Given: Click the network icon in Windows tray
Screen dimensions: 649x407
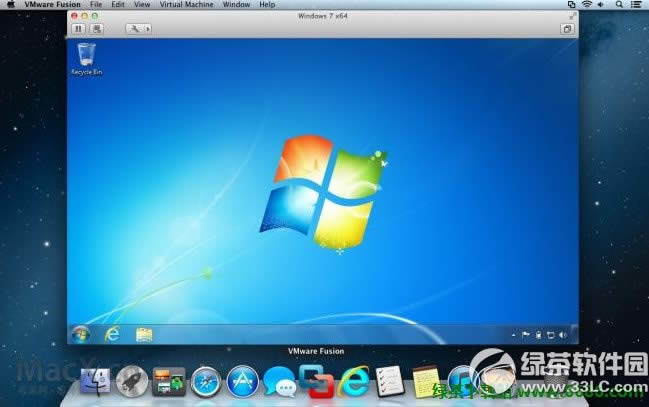Looking at the screenshot, I should point(550,335).
